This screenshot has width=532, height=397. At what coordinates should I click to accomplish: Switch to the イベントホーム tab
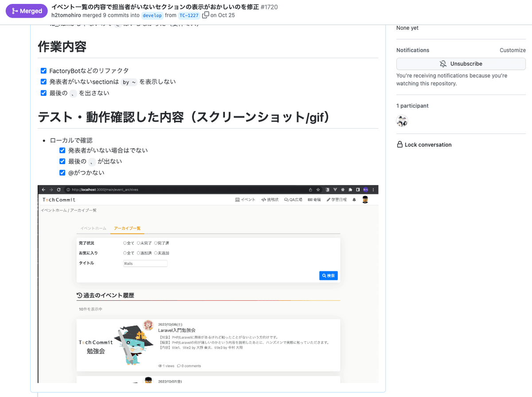(93, 228)
